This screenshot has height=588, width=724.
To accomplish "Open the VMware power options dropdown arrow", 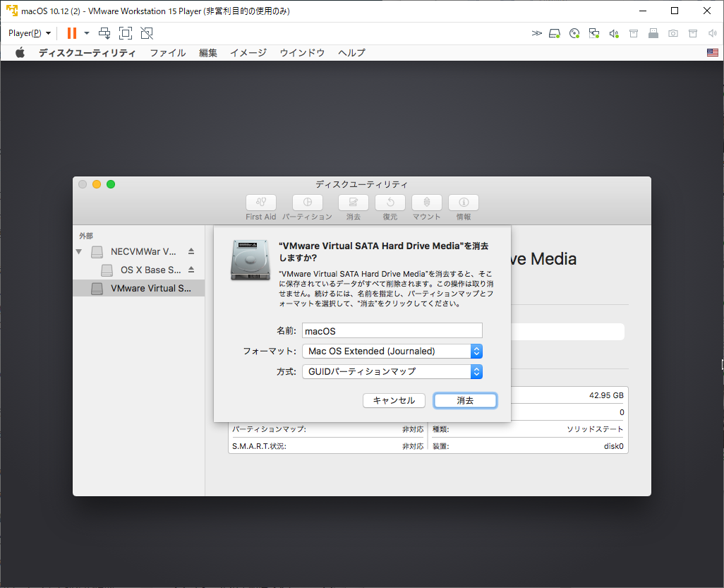I will point(86,33).
